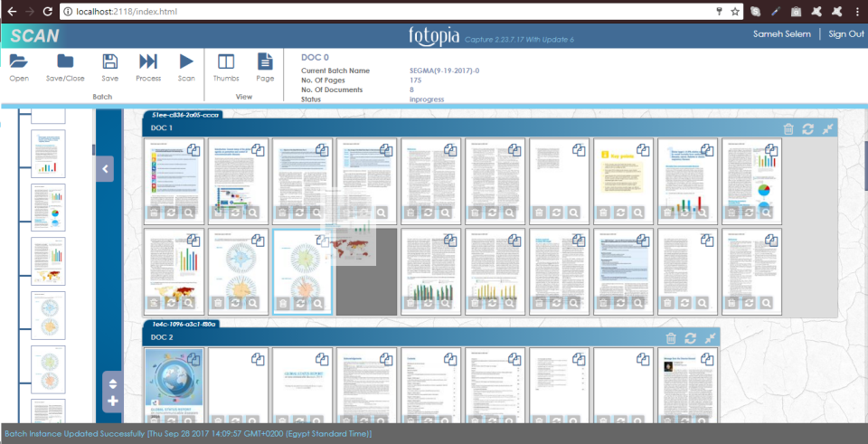
Task: Copy the Key points page
Action: pos(643,149)
